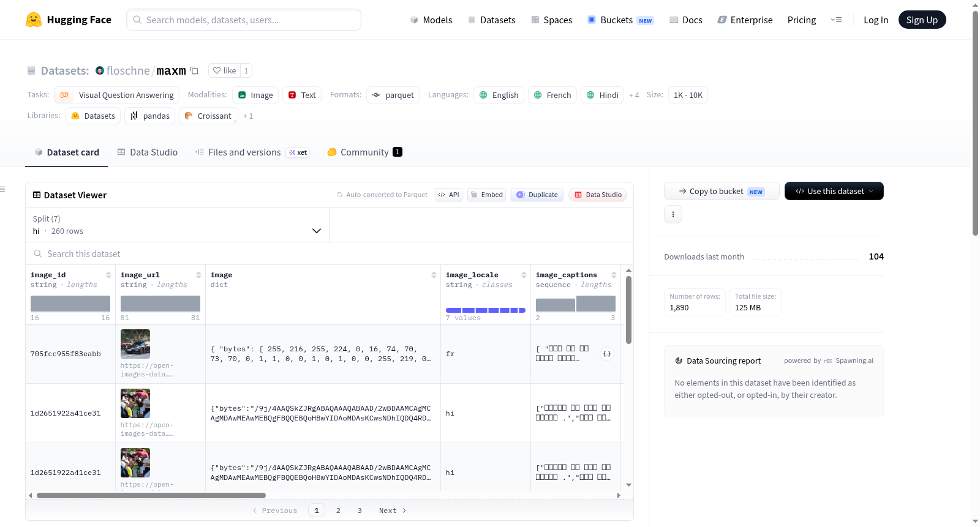This screenshot has width=980, height=527.
Task: Click the like heart button
Action: coord(224,70)
